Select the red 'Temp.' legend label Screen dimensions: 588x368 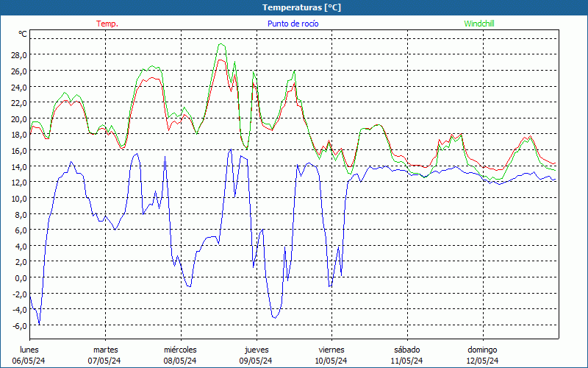click(x=107, y=24)
